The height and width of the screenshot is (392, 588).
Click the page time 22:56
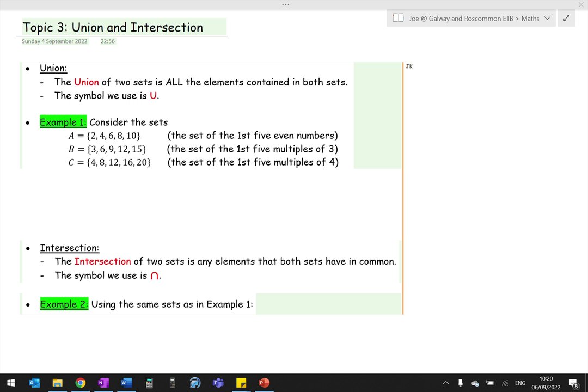[x=108, y=41]
